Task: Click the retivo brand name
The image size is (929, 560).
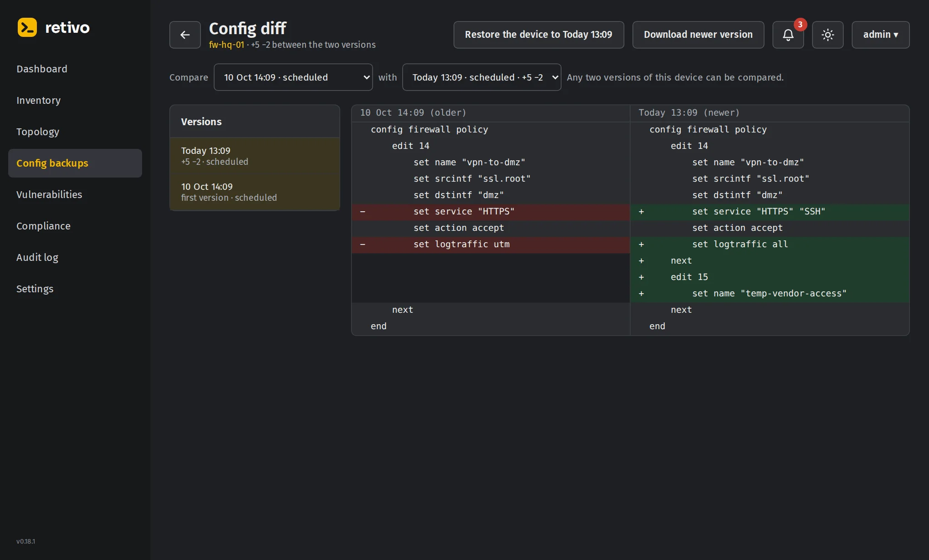Action: [x=67, y=27]
